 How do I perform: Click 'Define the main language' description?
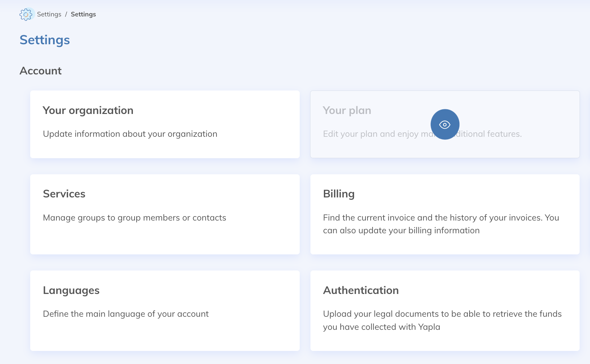pyautogui.click(x=126, y=314)
